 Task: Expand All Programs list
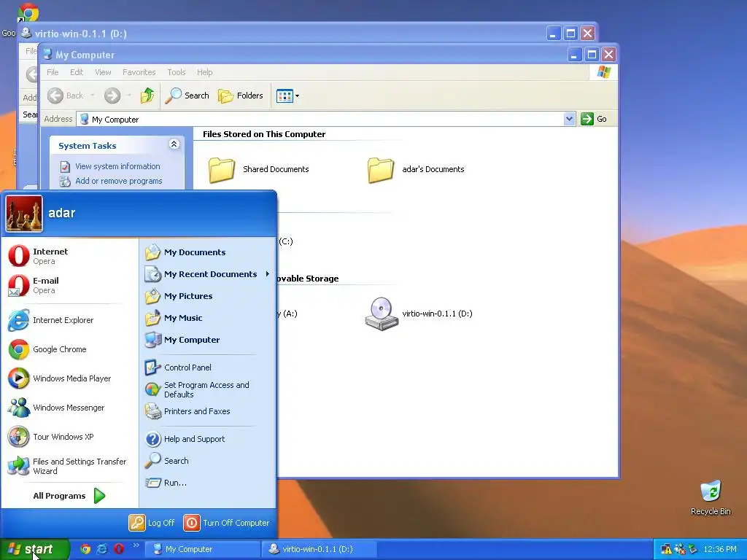69,496
